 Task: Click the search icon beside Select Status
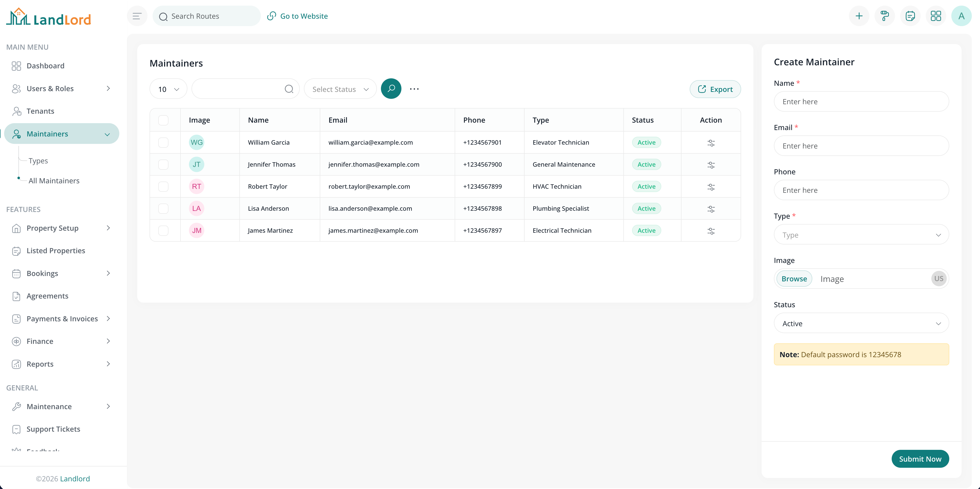coord(391,88)
